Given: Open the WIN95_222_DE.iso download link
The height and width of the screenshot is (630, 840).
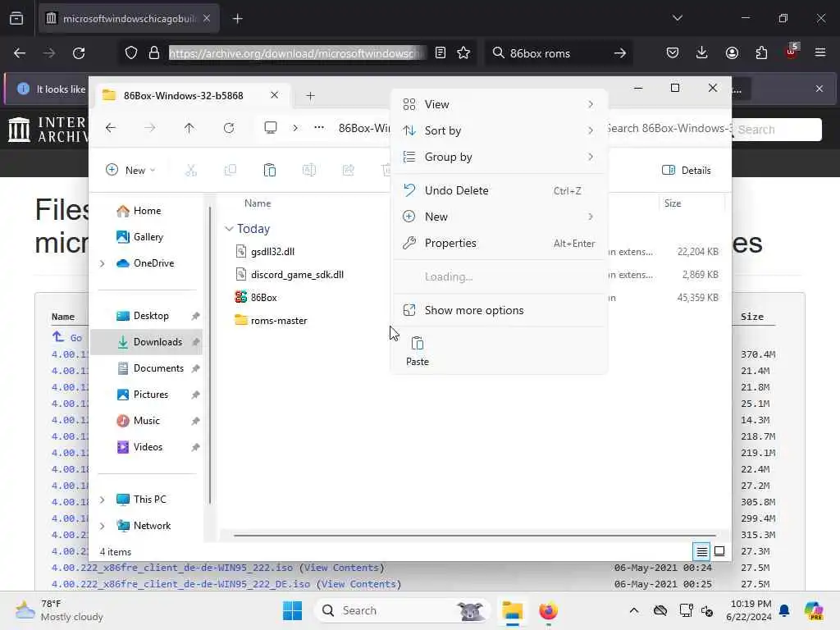Looking at the screenshot, I should [180, 584].
